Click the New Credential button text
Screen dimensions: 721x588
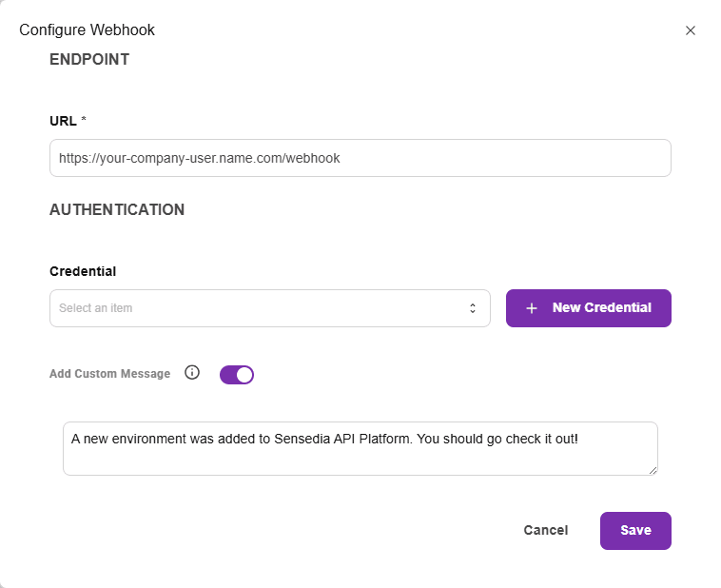pyautogui.click(x=601, y=307)
